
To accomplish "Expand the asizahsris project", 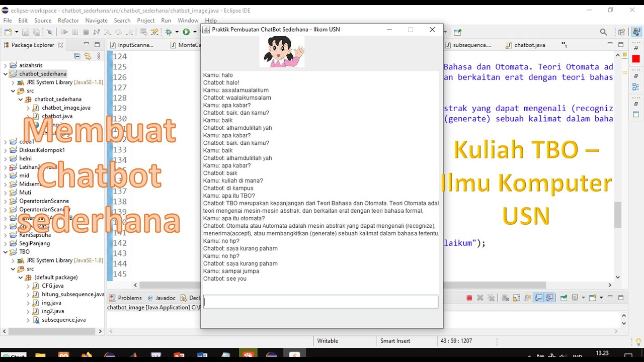I will [6, 65].
